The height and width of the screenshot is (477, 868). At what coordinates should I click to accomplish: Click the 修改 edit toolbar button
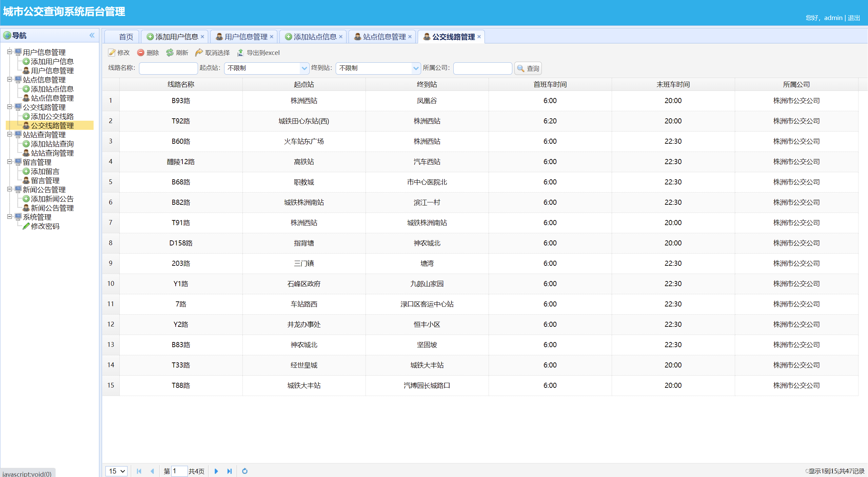click(119, 53)
